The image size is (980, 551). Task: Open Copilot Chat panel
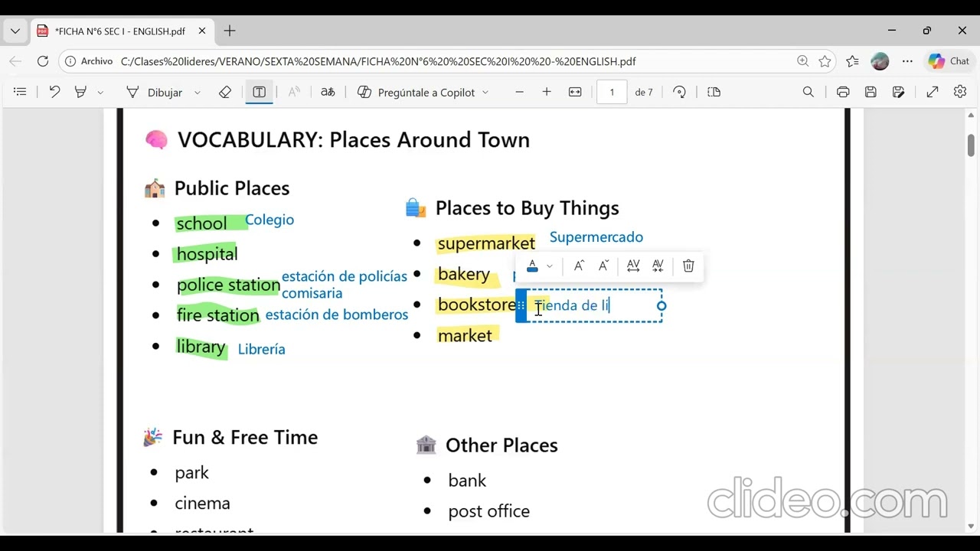tap(949, 61)
